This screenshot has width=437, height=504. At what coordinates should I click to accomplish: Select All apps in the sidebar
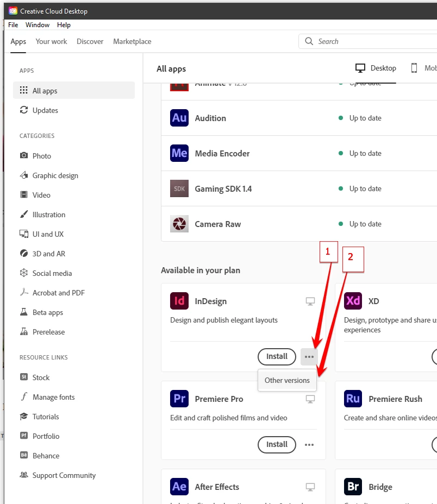(74, 90)
